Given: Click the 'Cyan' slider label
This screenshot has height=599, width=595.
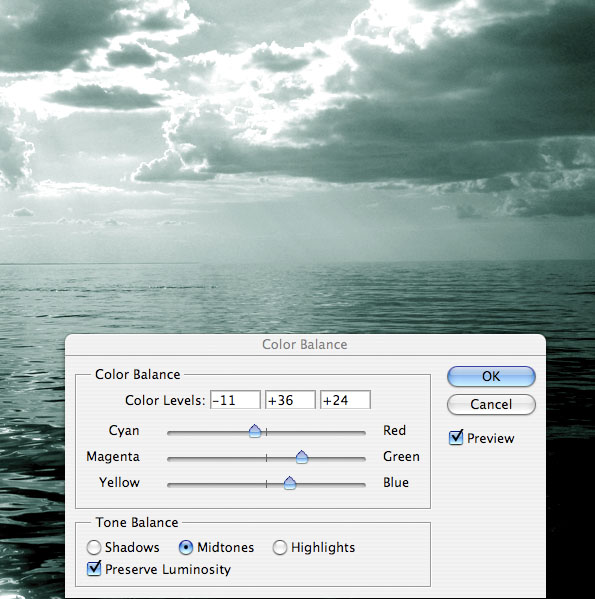Looking at the screenshot, I should coord(124,431).
